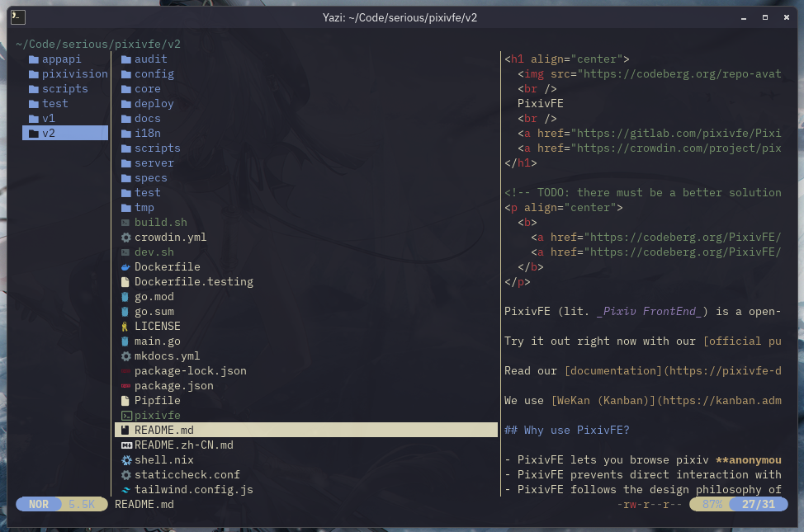This screenshot has height=532, width=804.
Task: Click the 27/31 item counter
Action: tap(759, 504)
